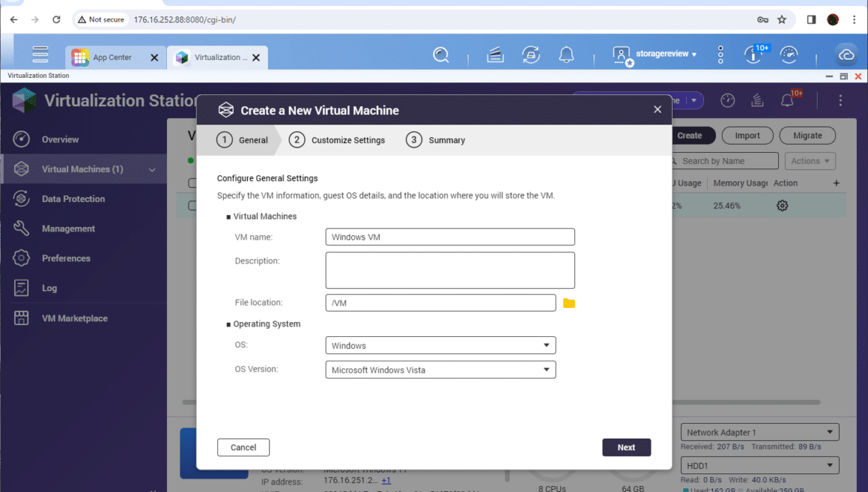The height and width of the screenshot is (492, 868).
Task: Go to Customize Settings wizard step
Action: tap(337, 140)
